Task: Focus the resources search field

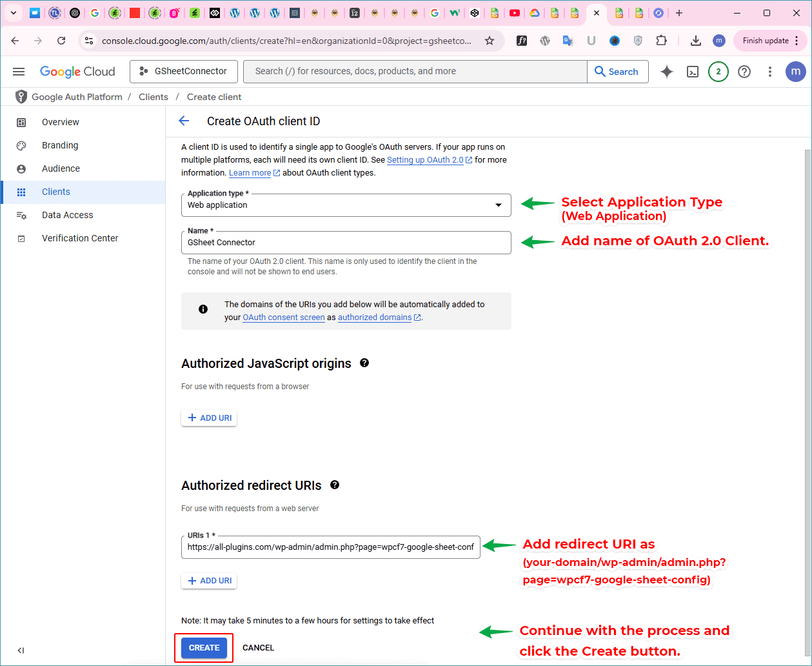Action: click(415, 72)
